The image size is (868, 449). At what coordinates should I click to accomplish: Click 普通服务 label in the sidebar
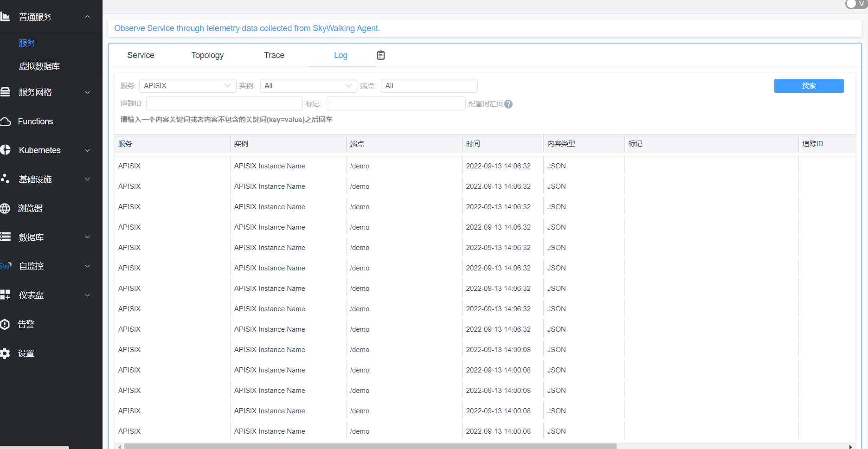tap(35, 17)
